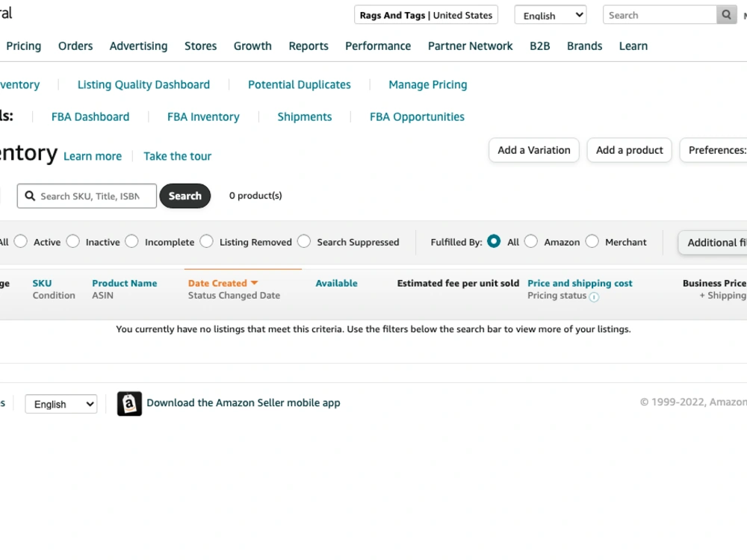Image resolution: width=747 pixels, height=560 pixels.
Task: Sort by Price and shipping cost header
Action: (580, 283)
